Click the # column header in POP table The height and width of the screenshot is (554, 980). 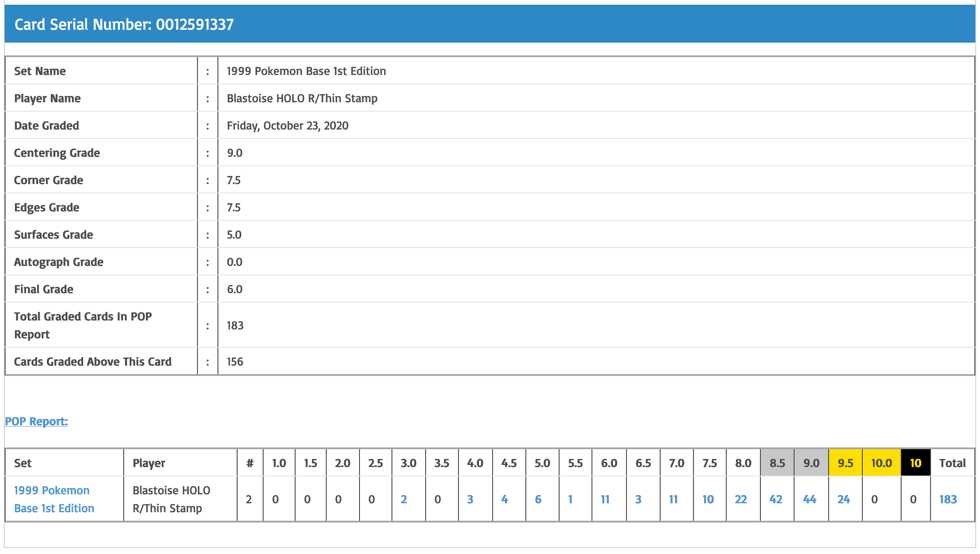[250, 463]
